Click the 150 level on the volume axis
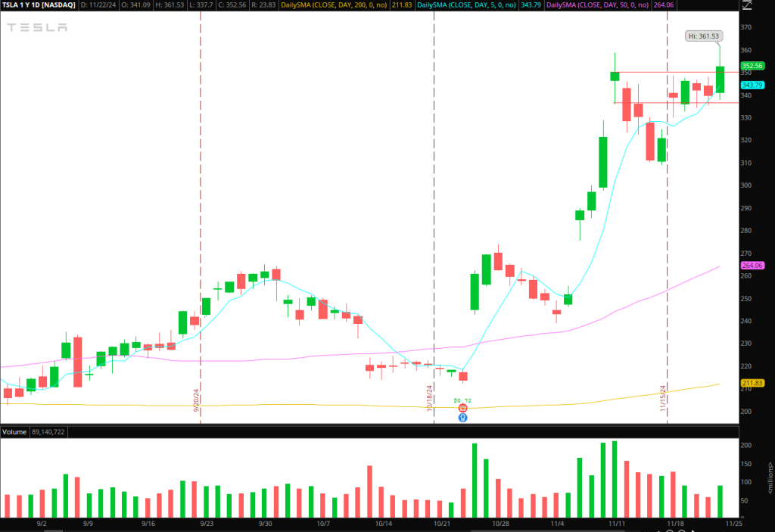This screenshot has height=532, width=775. 745,464
